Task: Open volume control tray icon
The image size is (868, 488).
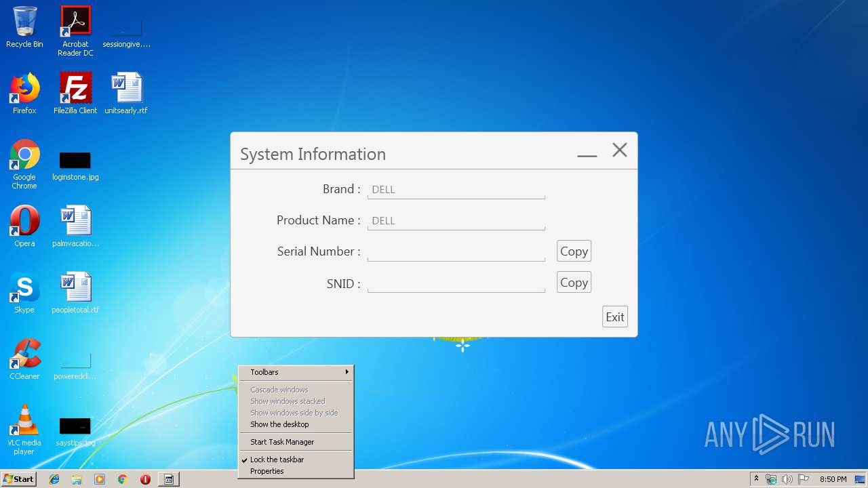Action: coord(787,479)
